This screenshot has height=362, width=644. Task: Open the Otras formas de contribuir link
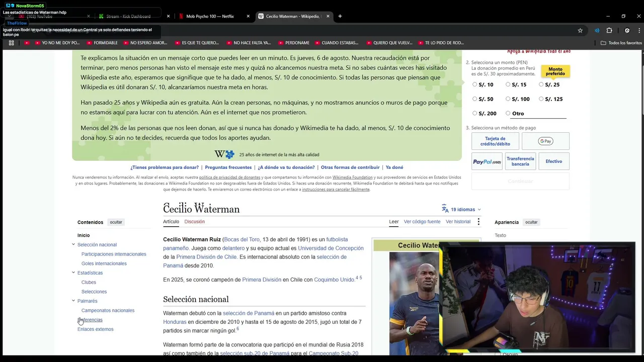pos(350,167)
